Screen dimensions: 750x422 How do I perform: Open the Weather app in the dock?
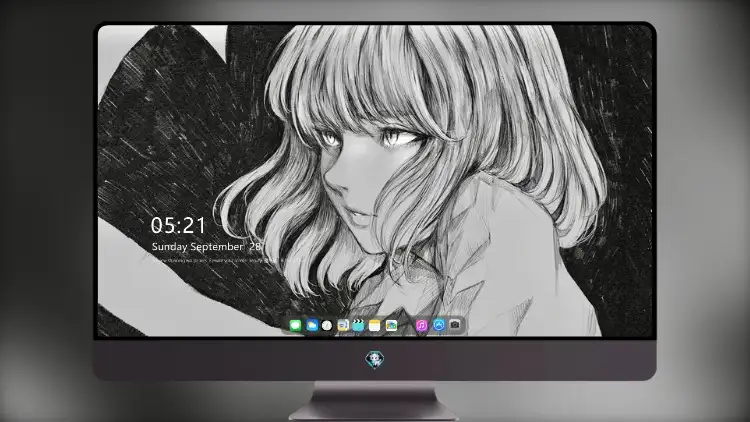312,326
